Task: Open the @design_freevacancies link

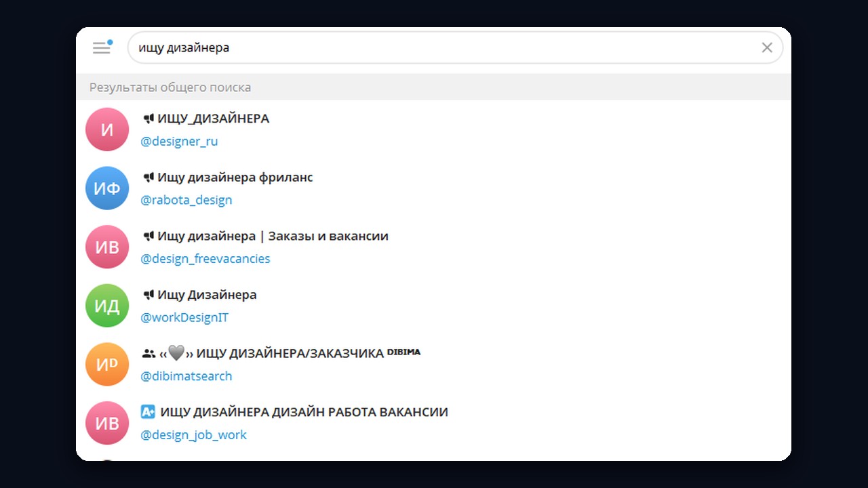Action: pyautogui.click(x=205, y=259)
